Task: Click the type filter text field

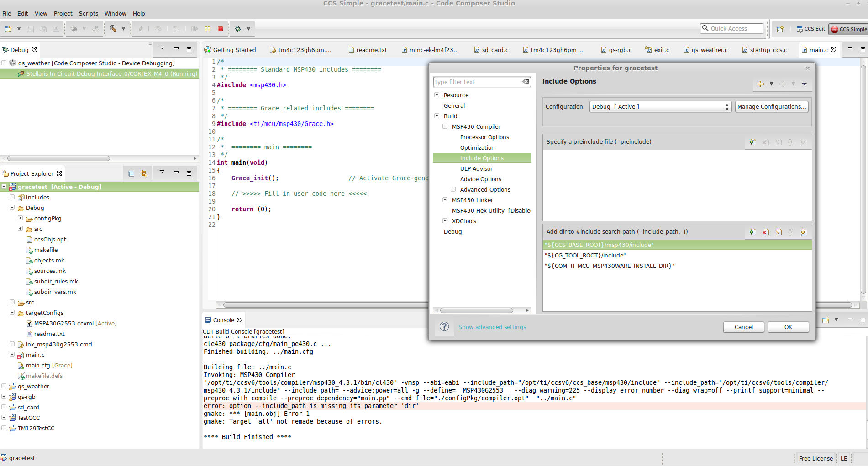Action: tap(477, 82)
